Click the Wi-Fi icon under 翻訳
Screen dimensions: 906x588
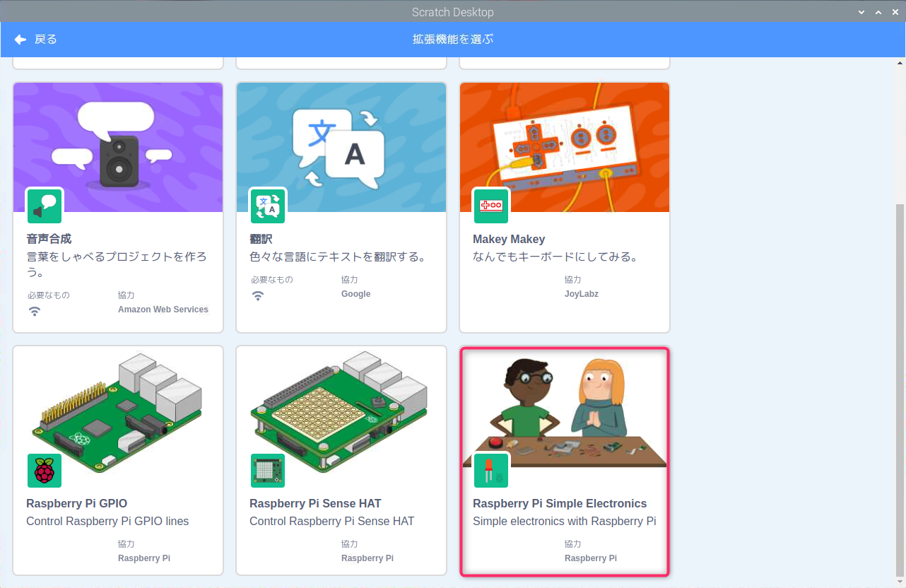[258, 295]
